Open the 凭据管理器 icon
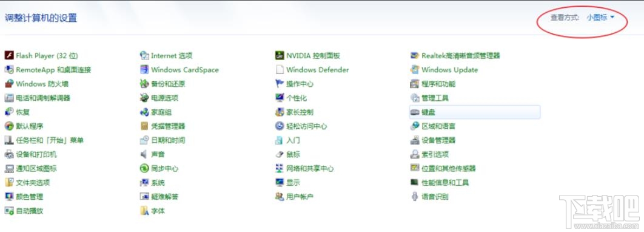644x232 pixels. tap(144, 126)
